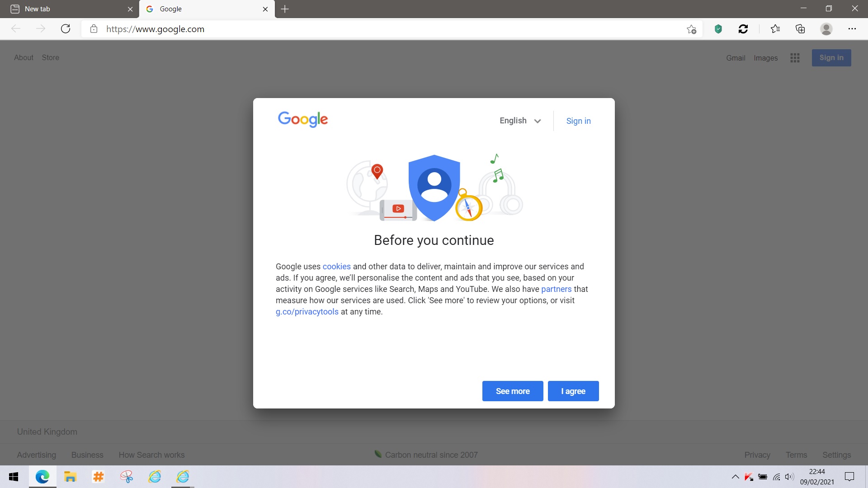This screenshot has width=868, height=488.
Task: Open the Collections icon in toolbar
Action: click(x=800, y=29)
